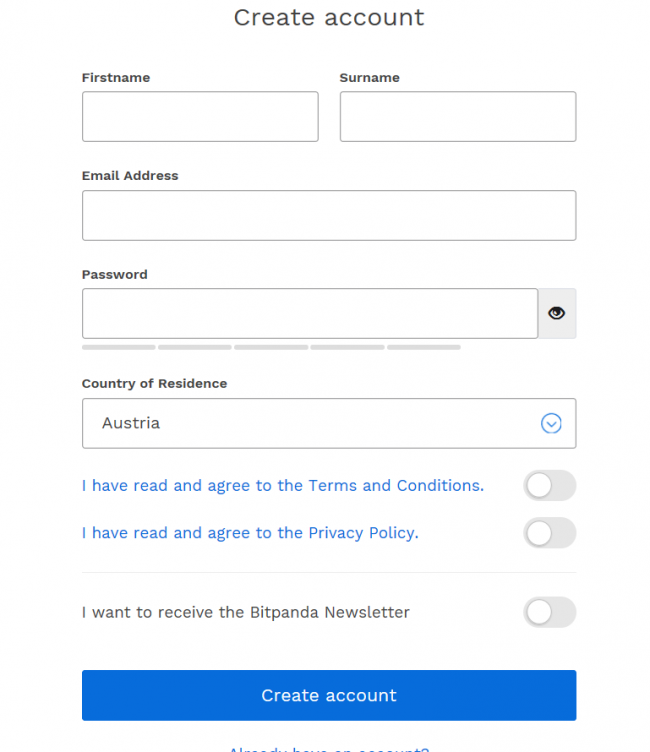Click the Country of Residence label
Screen dimensions: 650x752
[154, 384]
